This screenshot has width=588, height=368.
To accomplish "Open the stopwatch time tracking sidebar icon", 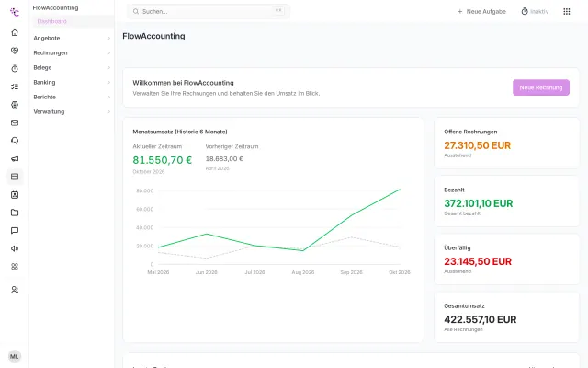I will tap(15, 68).
